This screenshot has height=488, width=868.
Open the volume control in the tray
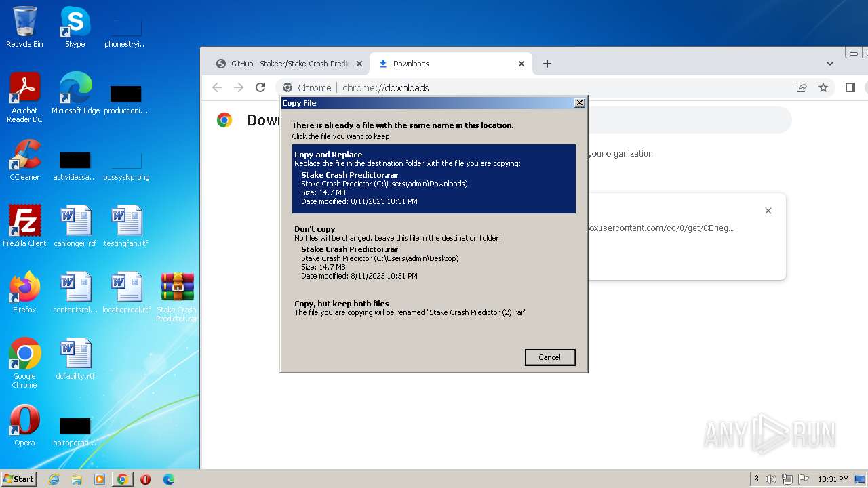[x=771, y=479]
